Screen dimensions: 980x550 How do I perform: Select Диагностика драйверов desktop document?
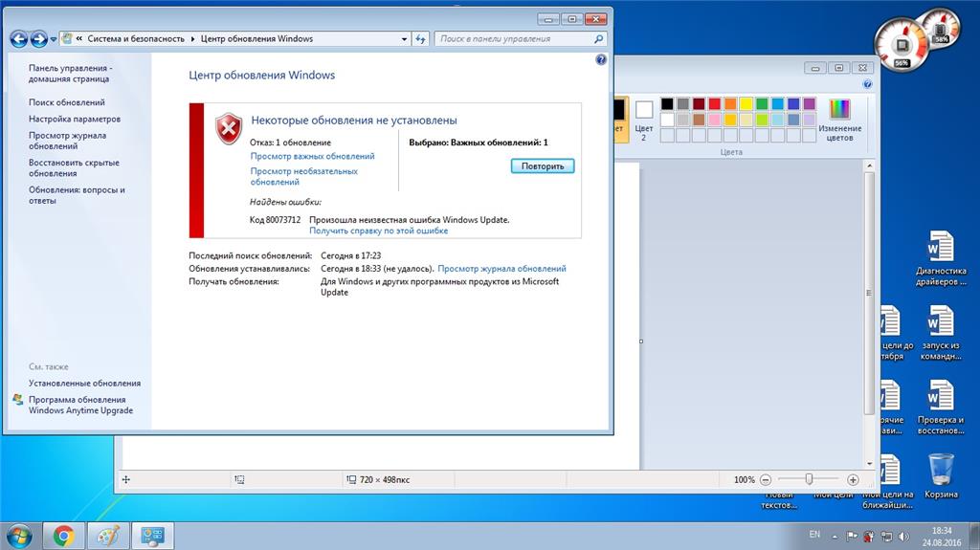coord(941,258)
